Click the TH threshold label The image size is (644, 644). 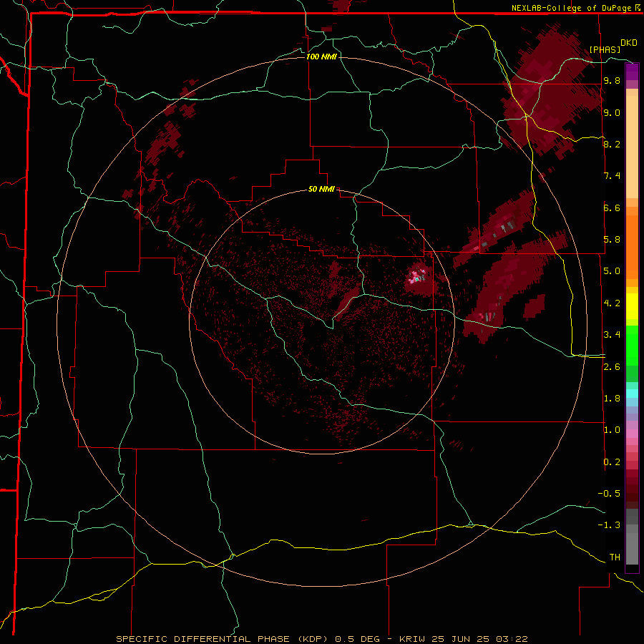(x=615, y=557)
